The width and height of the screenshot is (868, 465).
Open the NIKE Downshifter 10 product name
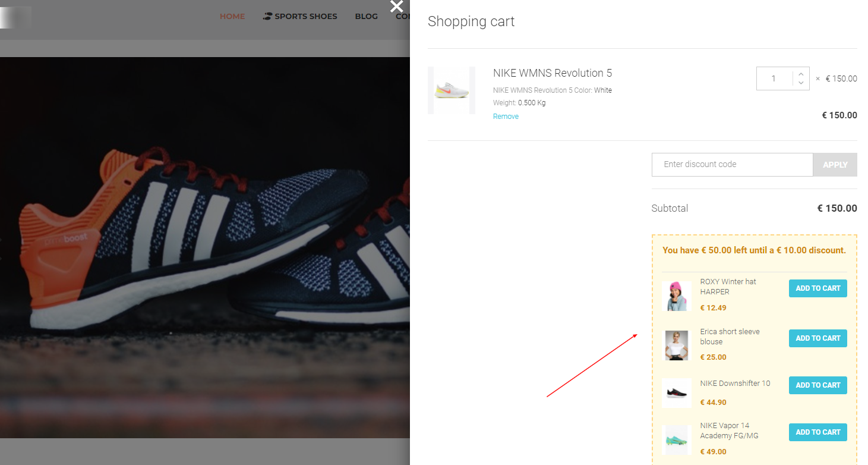pos(735,384)
